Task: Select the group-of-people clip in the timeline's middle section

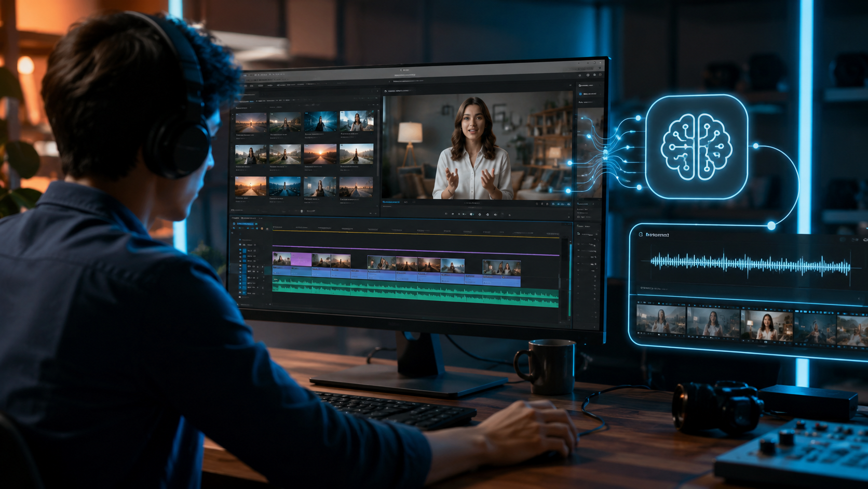Action: 381,263
